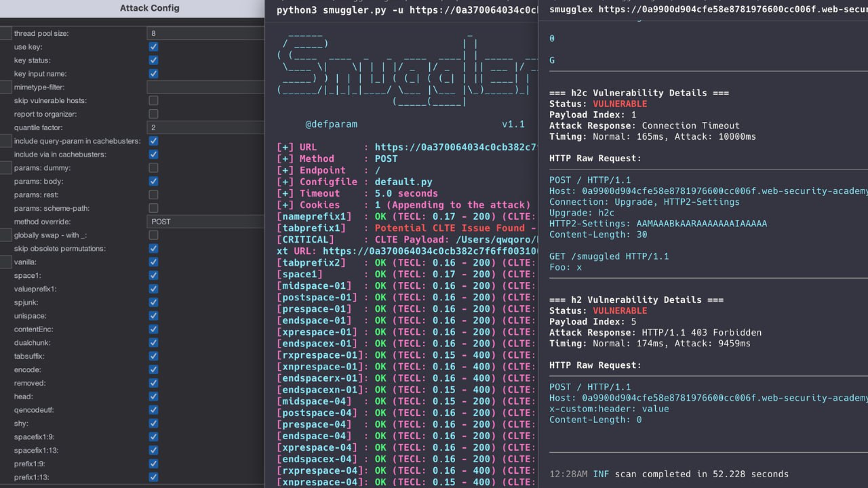Toggle the 'head' checkbox

(x=153, y=396)
